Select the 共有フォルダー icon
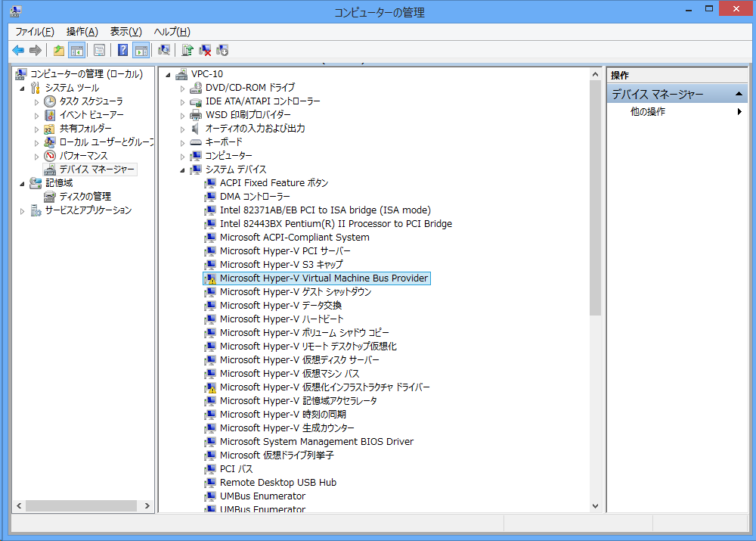The image size is (756, 541). click(50, 129)
